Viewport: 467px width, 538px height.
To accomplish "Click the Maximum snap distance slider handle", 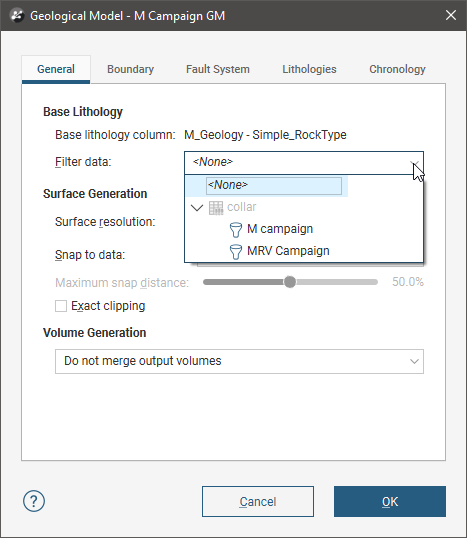I will [290, 282].
